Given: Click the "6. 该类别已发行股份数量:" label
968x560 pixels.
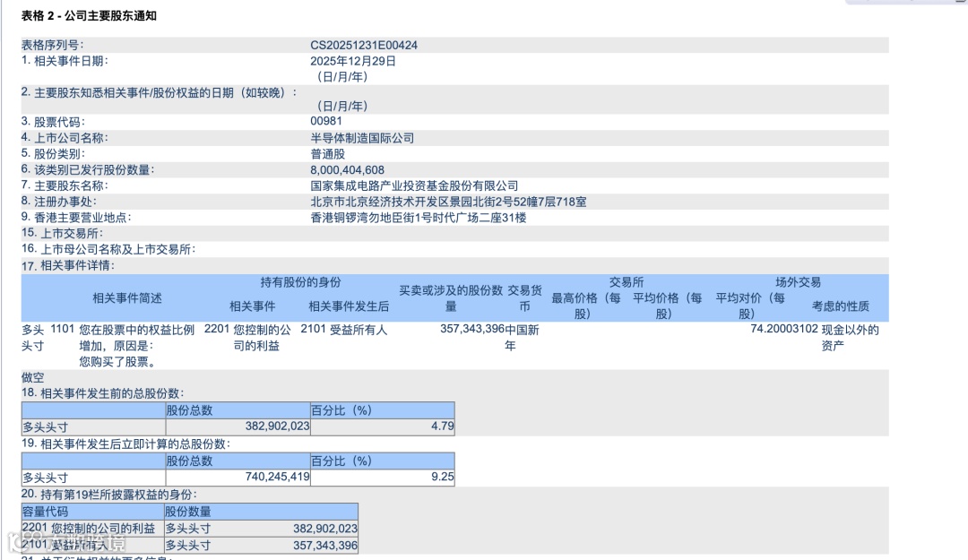Looking at the screenshot, I should [88, 169].
